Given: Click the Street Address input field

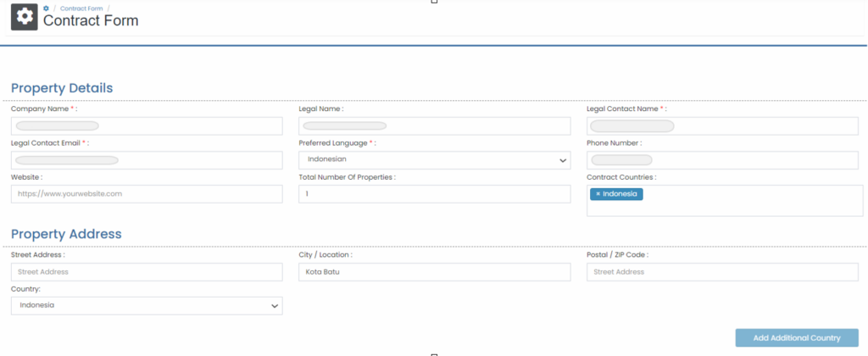Looking at the screenshot, I should point(147,272).
